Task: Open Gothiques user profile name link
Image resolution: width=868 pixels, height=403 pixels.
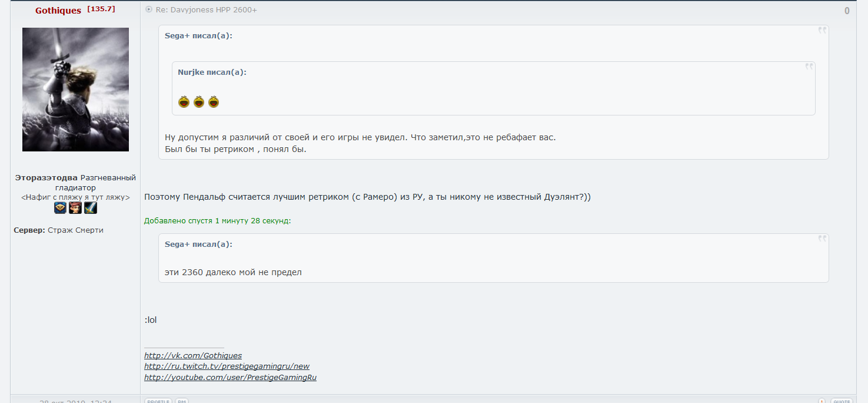Action: (58, 11)
